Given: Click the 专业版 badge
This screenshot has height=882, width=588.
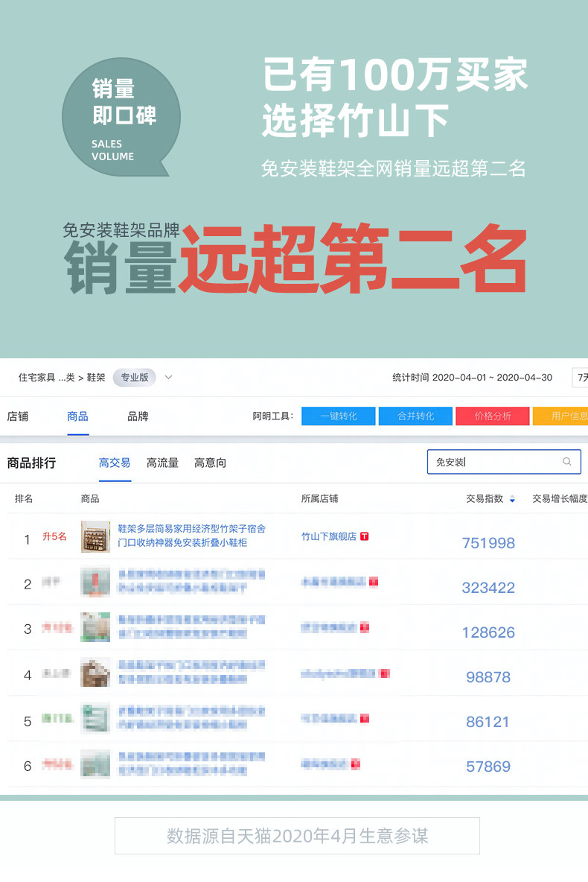Looking at the screenshot, I should click(135, 378).
